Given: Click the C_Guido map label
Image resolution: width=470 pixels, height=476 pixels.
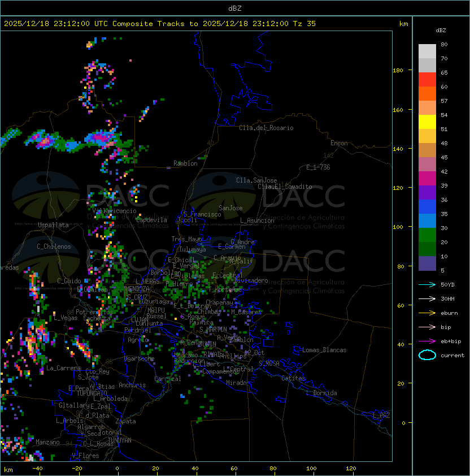Looking at the screenshot, I should (x=69, y=281).
